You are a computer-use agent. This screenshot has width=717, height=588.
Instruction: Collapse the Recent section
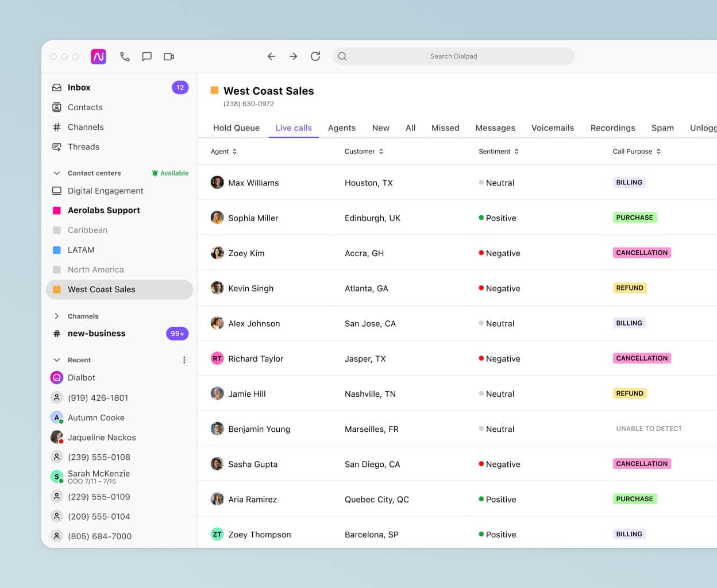56,360
